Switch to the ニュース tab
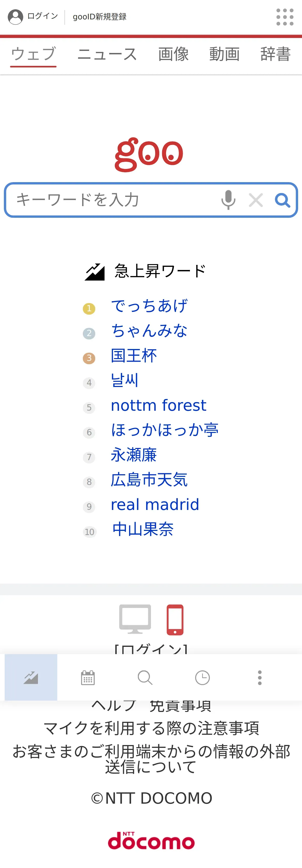Viewport: 302px width, 868px height. [x=107, y=54]
